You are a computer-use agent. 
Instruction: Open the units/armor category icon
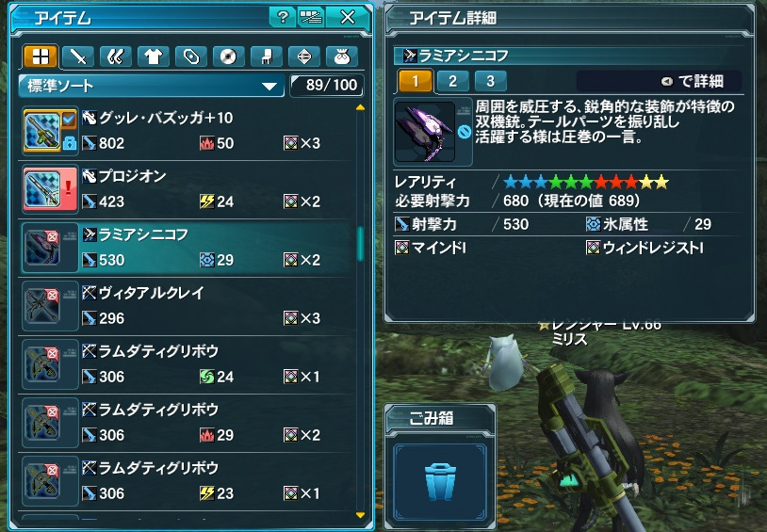tap(116, 57)
